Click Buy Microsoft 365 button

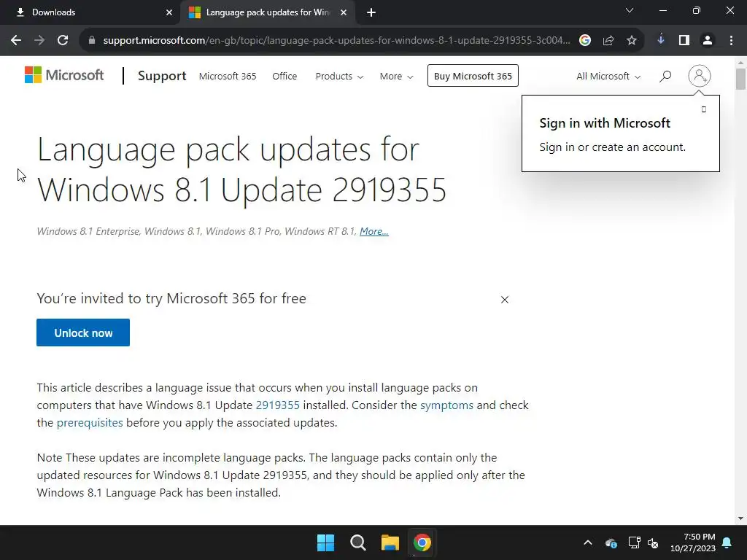[x=473, y=76]
